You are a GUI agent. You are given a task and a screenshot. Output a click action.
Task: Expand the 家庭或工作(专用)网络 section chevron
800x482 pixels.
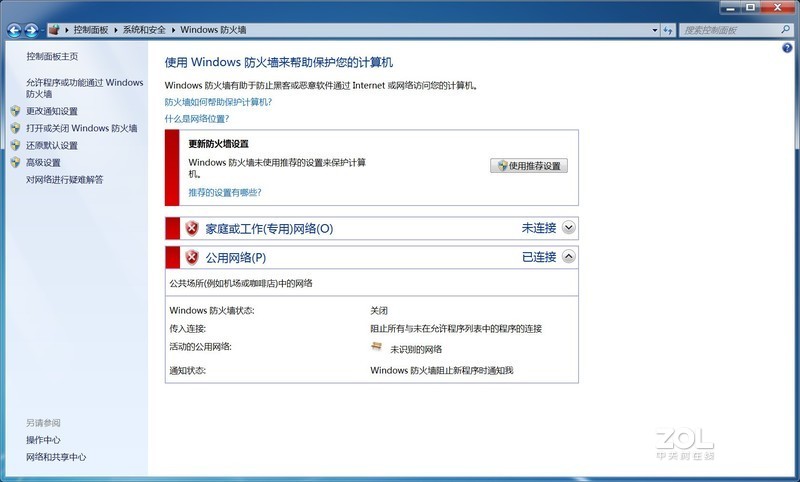tap(568, 227)
